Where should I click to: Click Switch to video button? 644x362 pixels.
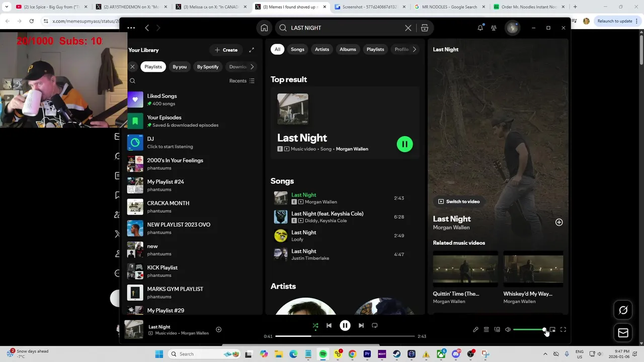click(459, 202)
